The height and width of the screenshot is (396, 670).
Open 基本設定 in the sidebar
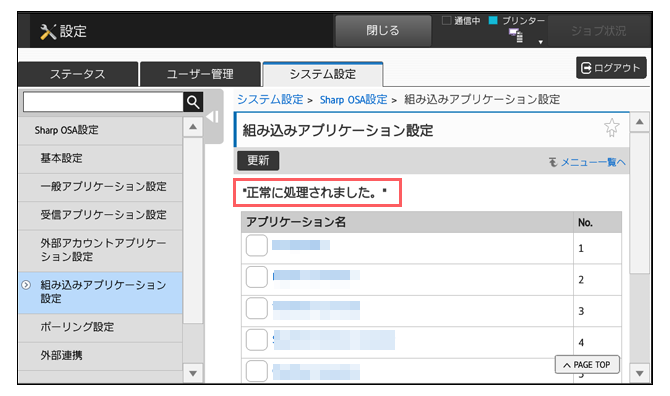[100, 158]
